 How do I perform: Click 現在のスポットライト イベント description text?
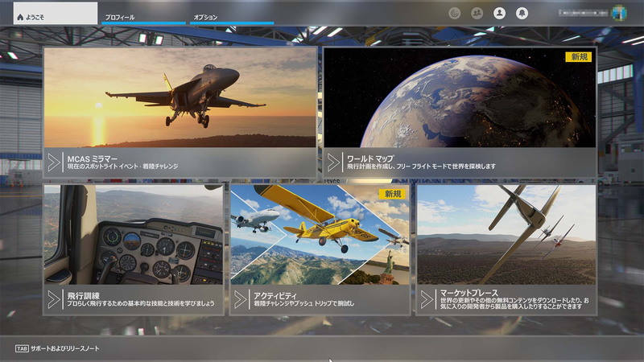[122, 167]
